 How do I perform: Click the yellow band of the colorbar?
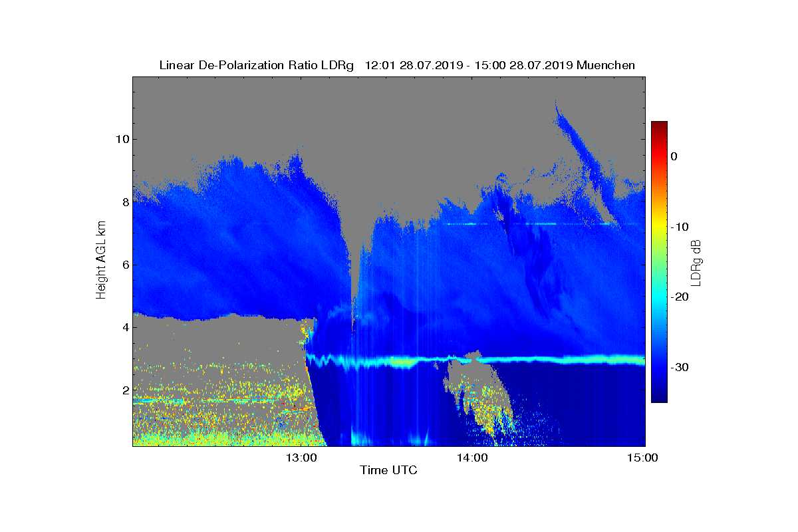click(x=659, y=227)
